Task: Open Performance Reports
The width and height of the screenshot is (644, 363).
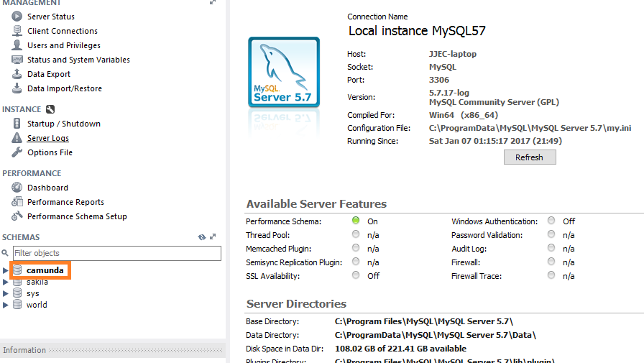Action: (x=65, y=202)
